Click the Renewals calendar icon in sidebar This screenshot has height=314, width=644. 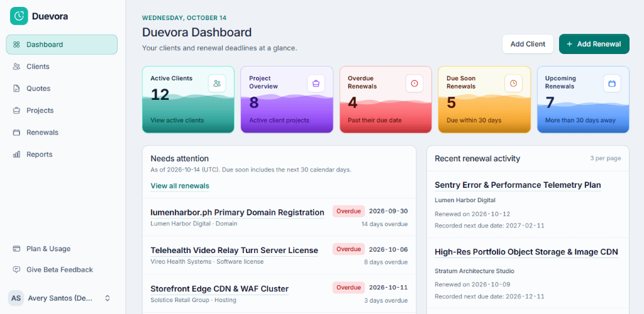(16, 133)
